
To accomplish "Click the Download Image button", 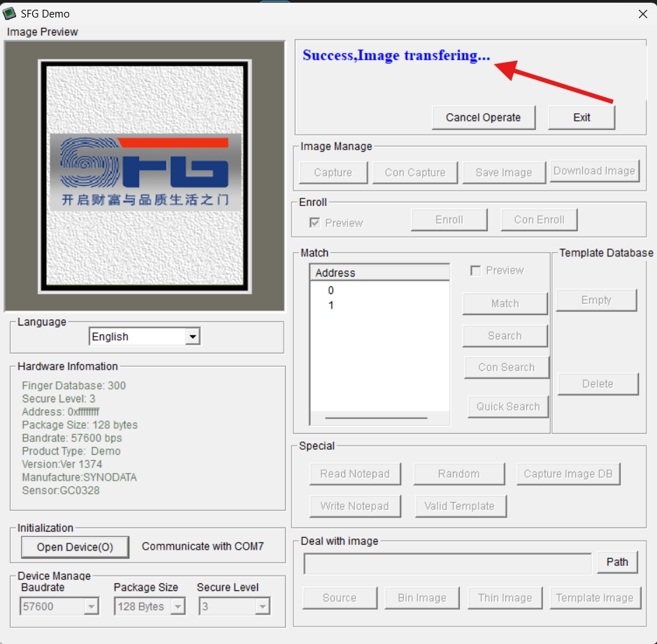I will [x=594, y=171].
